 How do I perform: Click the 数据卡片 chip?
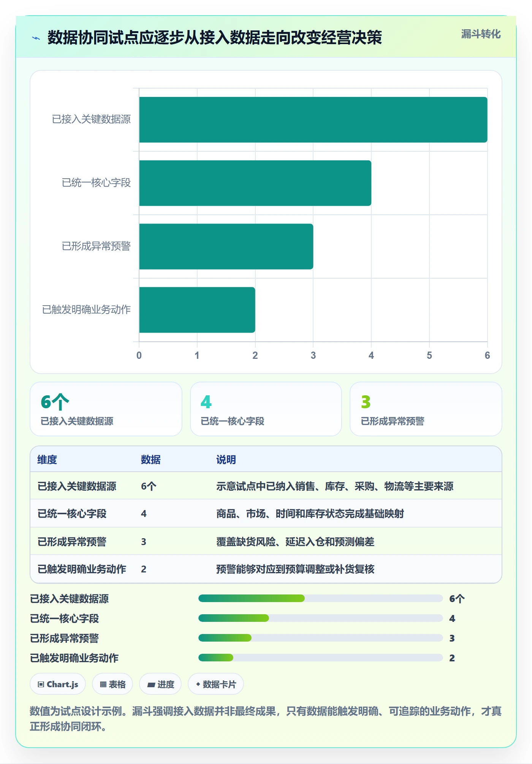pyautogui.click(x=216, y=684)
